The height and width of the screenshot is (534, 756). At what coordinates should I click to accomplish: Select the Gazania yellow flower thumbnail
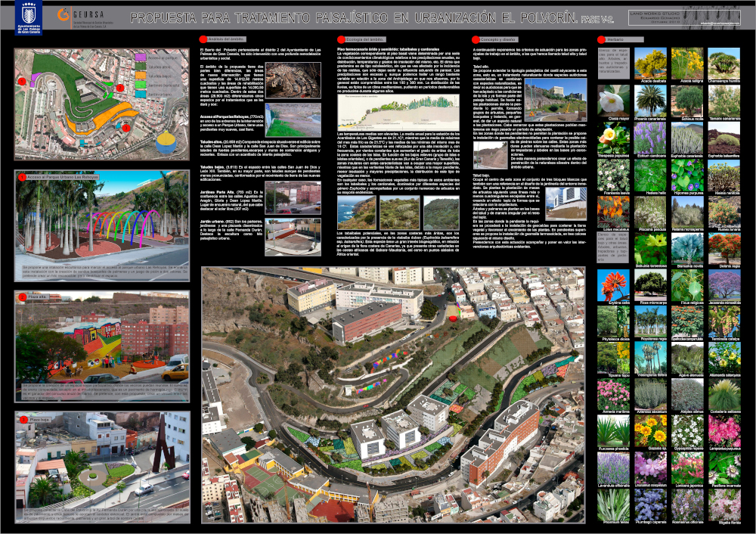(x=650, y=431)
